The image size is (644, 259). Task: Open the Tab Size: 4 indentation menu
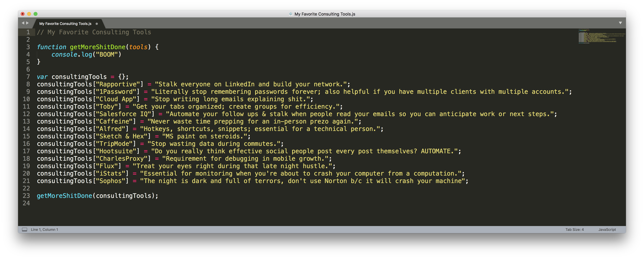click(575, 229)
